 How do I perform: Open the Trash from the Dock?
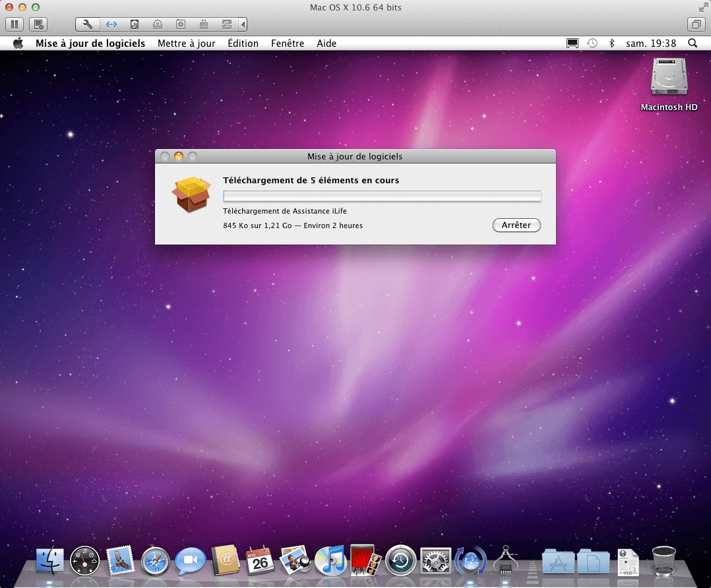664,561
